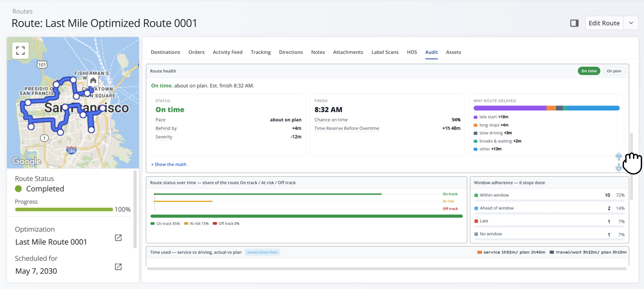The height and width of the screenshot is (289, 644).
Task: Switch to the Notes tab
Action: (318, 52)
